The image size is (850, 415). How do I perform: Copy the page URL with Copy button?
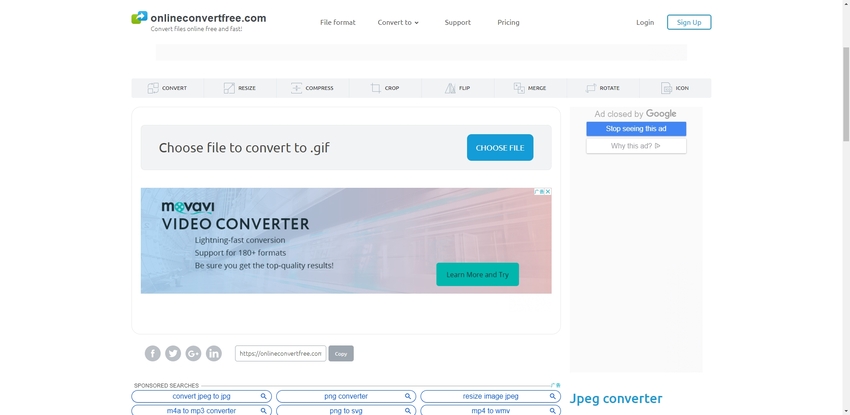341,354
